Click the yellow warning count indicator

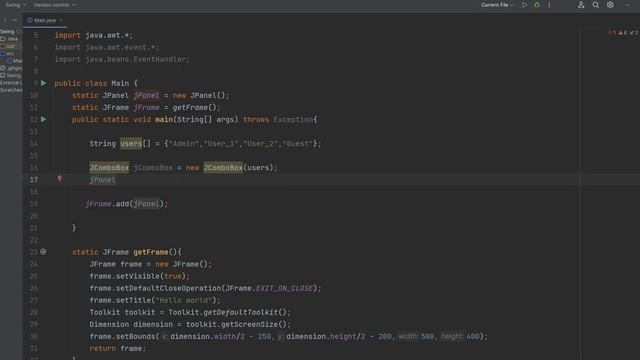coord(622,33)
